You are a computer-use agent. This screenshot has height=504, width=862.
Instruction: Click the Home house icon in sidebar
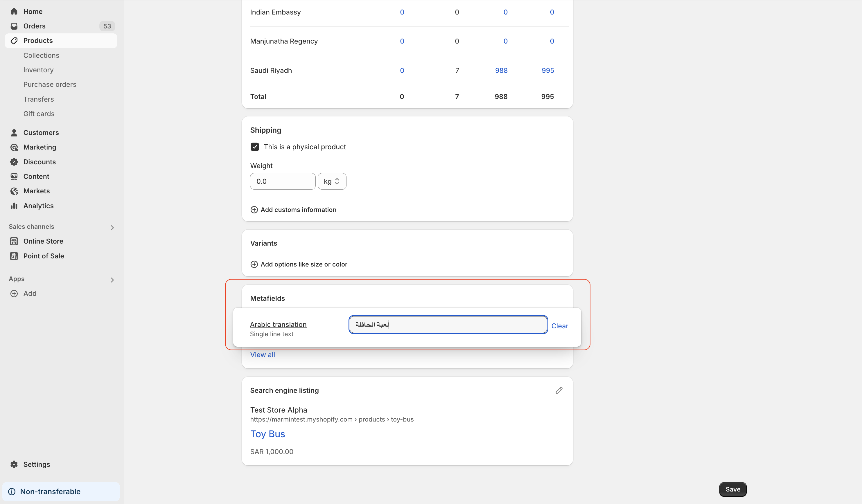14,12
